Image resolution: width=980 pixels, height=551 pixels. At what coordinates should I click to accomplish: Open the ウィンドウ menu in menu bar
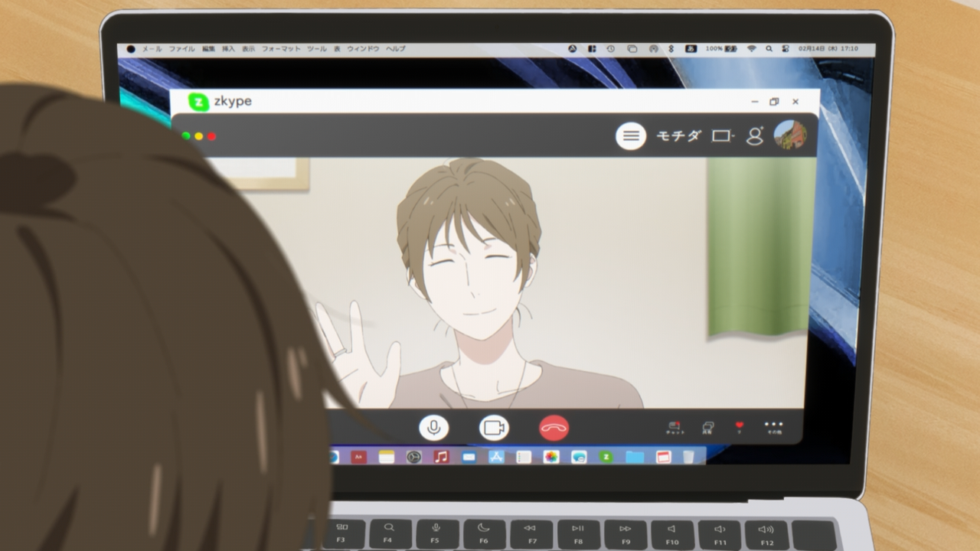(x=363, y=49)
